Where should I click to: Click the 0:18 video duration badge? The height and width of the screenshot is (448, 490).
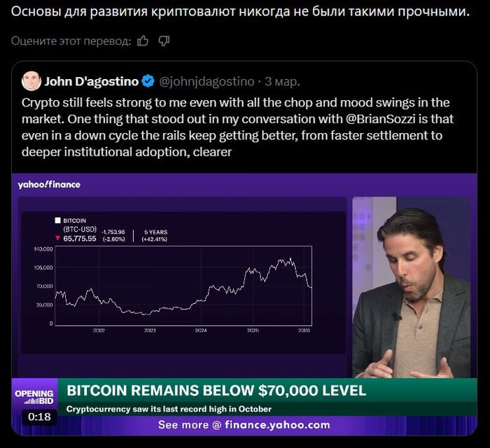39,417
